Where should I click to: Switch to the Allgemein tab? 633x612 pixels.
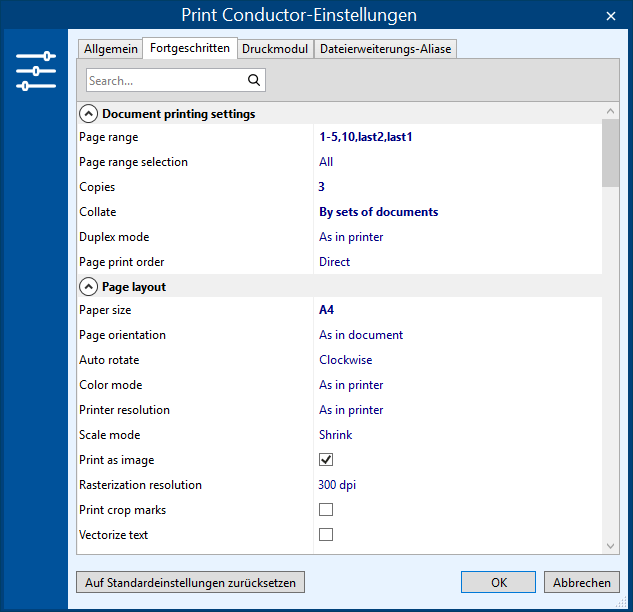tap(111, 49)
